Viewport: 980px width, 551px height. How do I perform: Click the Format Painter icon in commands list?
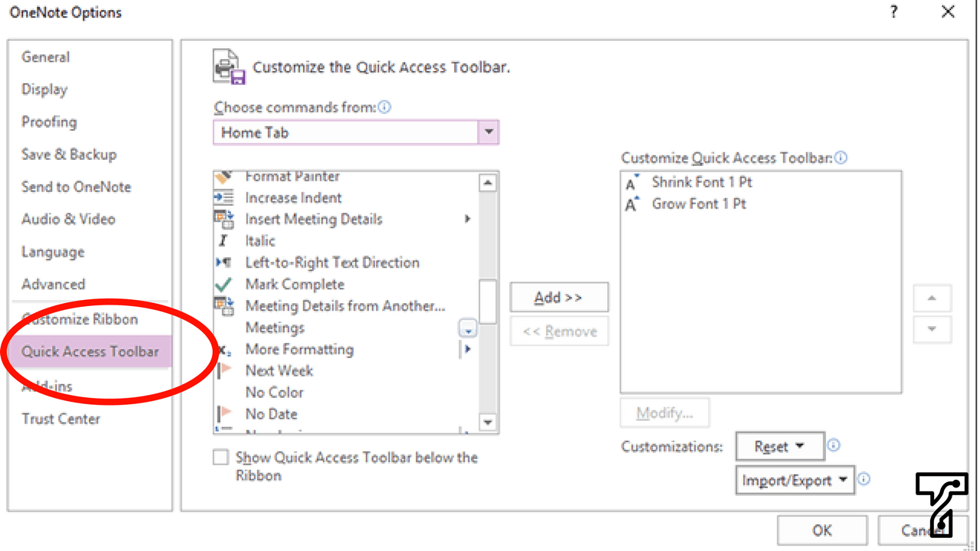224,176
